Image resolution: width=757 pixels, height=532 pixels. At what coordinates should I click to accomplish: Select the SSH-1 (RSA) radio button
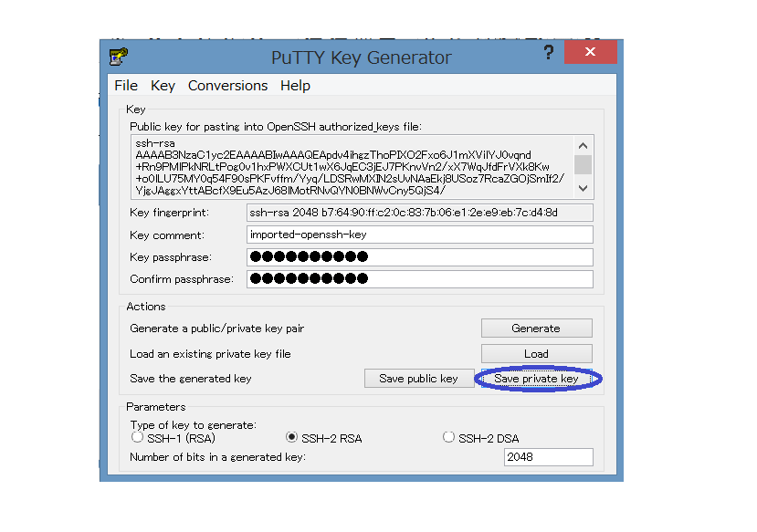tap(138, 437)
